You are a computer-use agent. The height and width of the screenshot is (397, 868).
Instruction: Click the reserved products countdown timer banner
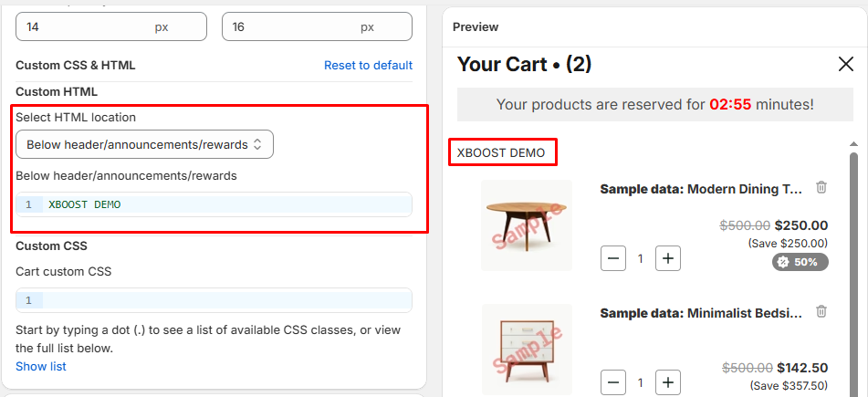(654, 105)
